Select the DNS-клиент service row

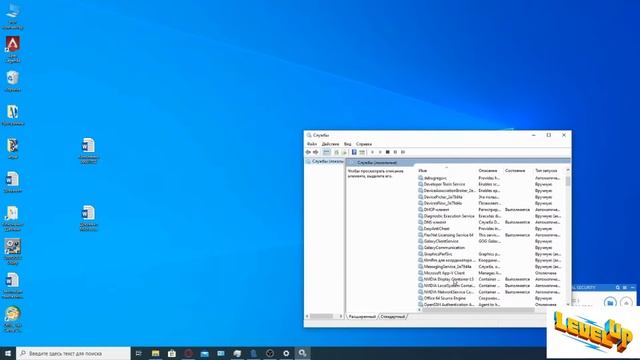click(491, 222)
